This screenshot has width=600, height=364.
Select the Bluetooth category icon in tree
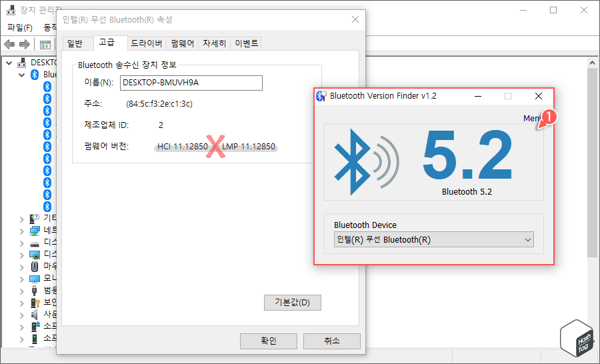point(35,74)
